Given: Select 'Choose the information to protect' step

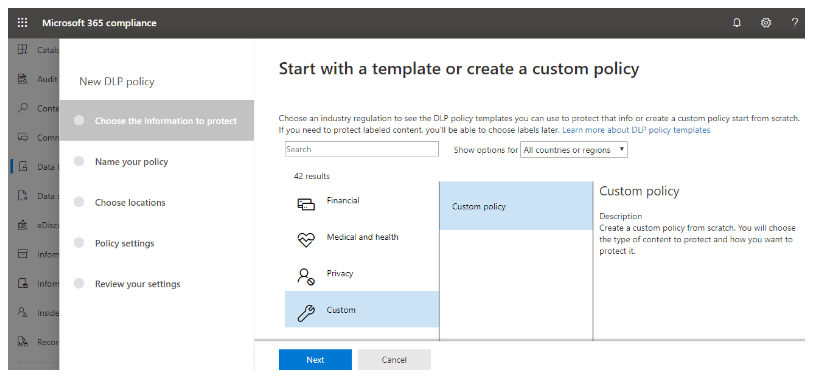Looking at the screenshot, I should click(157, 121).
